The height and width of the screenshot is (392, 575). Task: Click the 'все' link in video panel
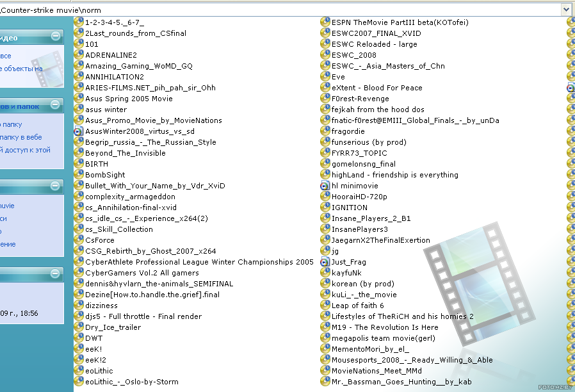click(6, 56)
